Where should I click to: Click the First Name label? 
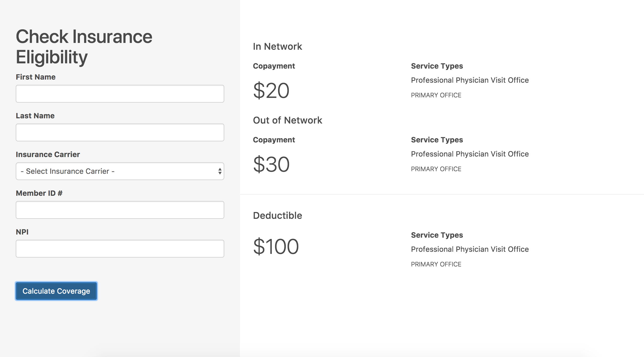click(36, 77)
